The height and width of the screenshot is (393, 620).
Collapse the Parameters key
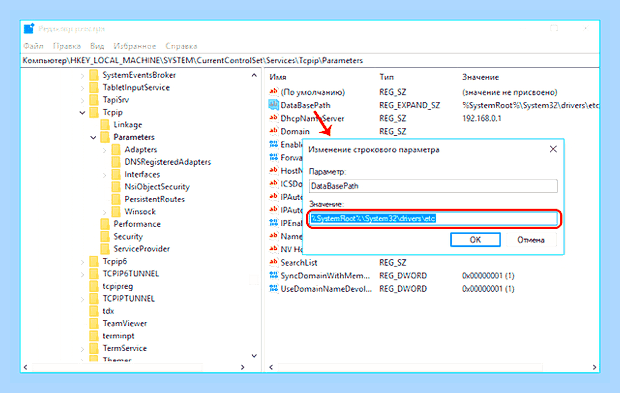click(93, 138)
